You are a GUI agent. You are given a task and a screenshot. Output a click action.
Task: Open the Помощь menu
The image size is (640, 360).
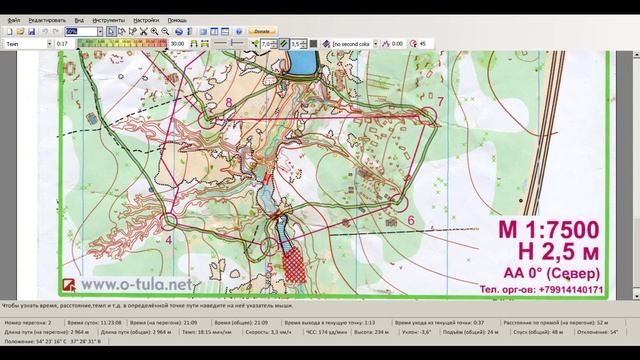coord(177,20)
